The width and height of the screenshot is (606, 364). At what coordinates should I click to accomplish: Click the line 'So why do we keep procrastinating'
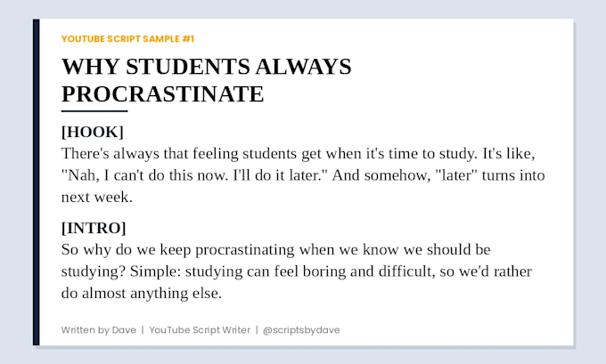tap(276, 250)
